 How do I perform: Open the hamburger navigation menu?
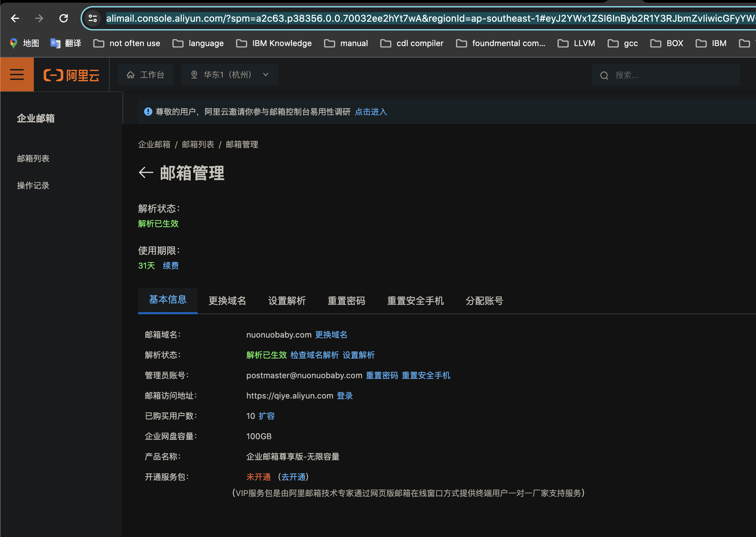point(17,74)
